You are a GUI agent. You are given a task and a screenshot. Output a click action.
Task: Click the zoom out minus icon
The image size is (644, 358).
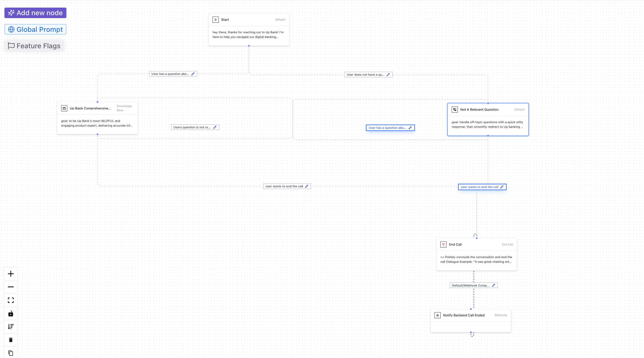tap(11, 287)
